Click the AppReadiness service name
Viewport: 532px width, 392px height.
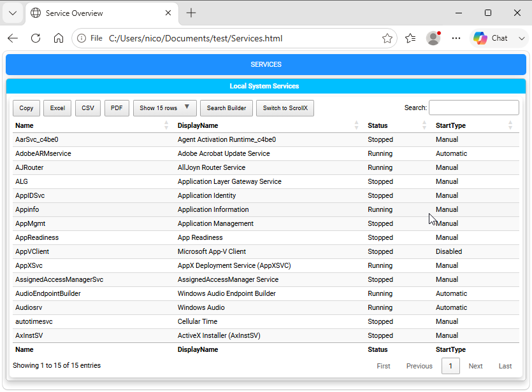click(37, 237)
